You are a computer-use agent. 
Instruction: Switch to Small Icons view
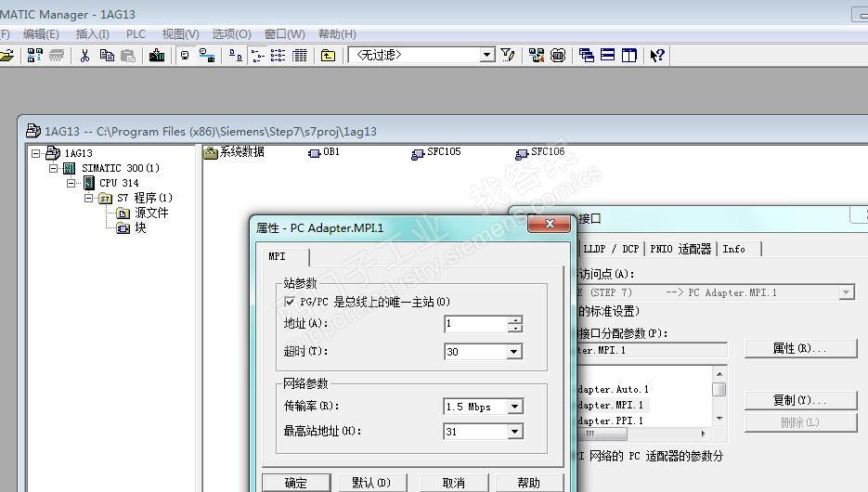pos(257,56)
